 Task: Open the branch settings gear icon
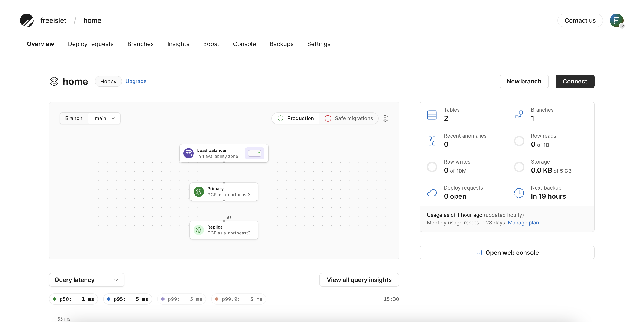(x=385, y=118)
